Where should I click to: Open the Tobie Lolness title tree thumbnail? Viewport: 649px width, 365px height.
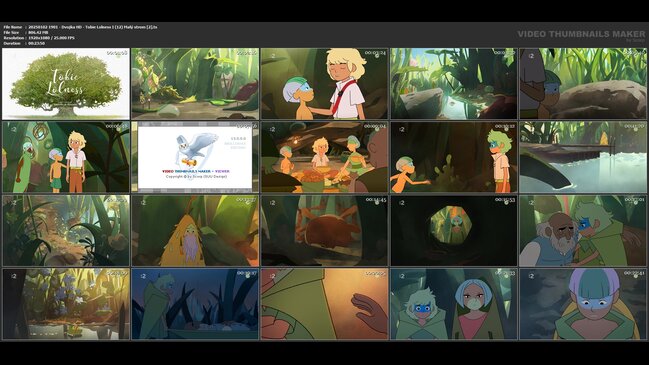coord(66,84)
